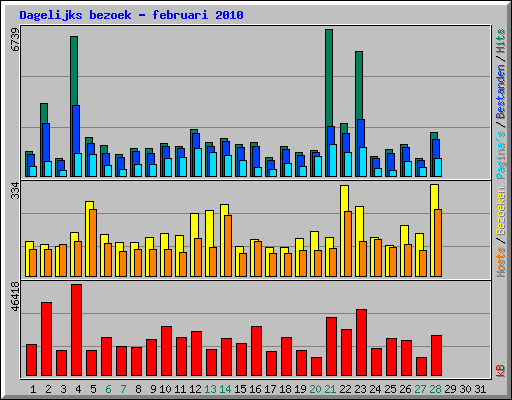Image resolution: width=512 pixels, height=400 pixels.
Task: Click green weekend day label '7'
Action: (123, 389)
